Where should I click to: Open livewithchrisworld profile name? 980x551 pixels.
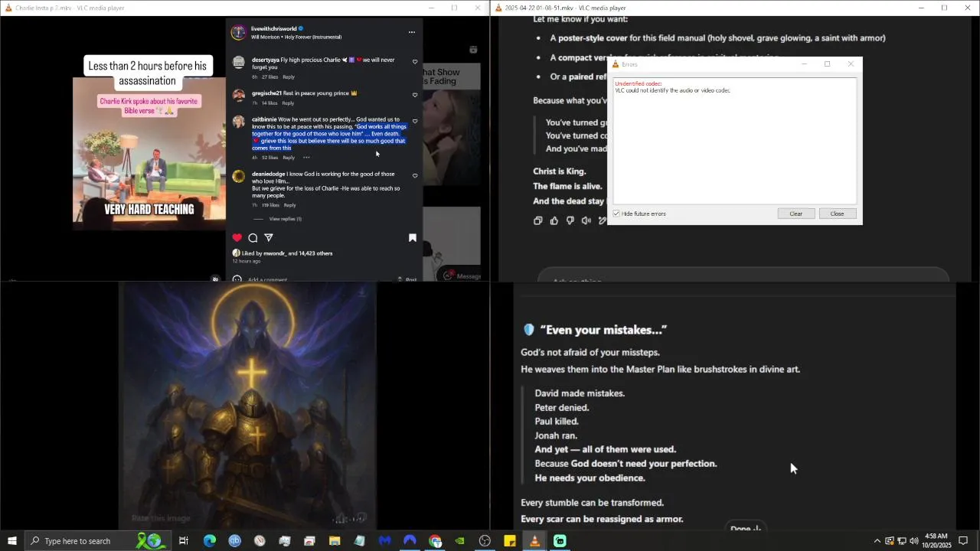(x=273, y=28)
